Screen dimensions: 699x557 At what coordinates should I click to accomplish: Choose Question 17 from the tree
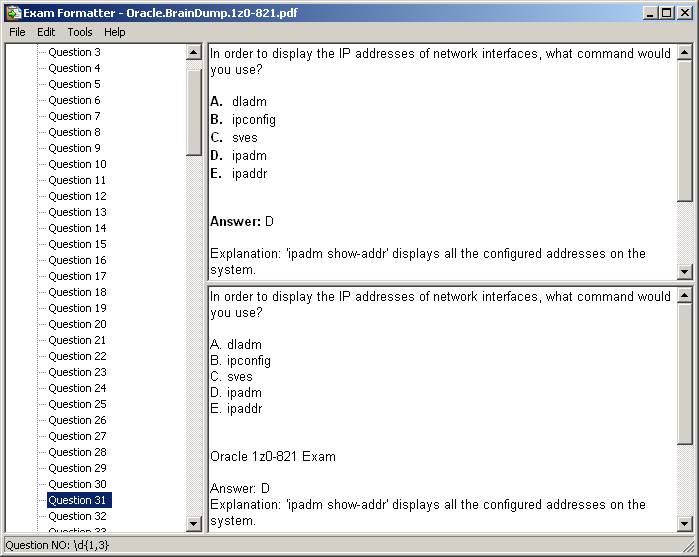click(77, 276)
